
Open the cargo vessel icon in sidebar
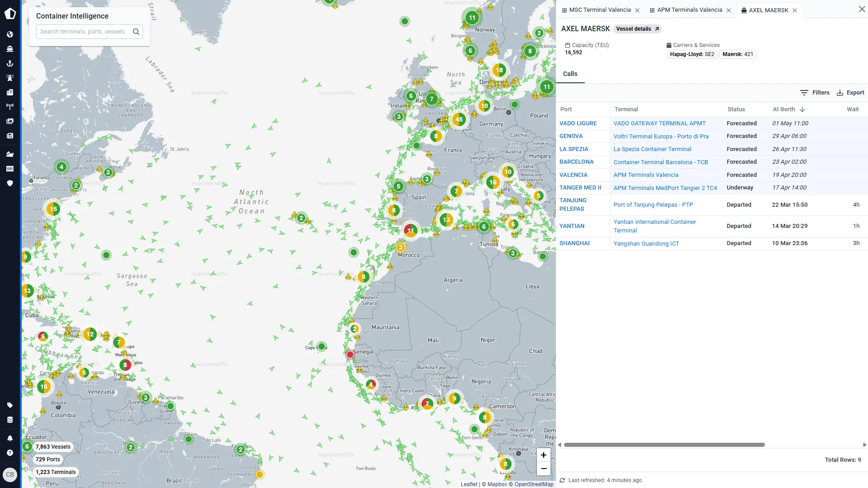10,154
